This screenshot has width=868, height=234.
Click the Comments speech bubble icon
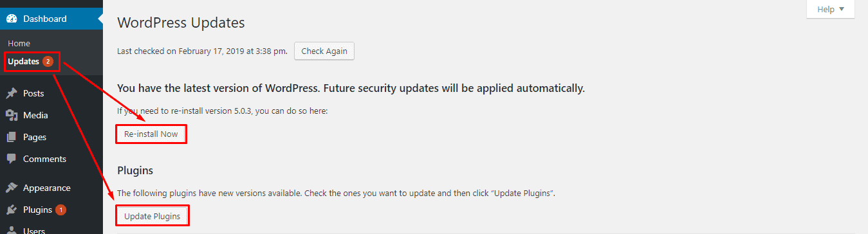pyautogui.click(x=12, y=159)
